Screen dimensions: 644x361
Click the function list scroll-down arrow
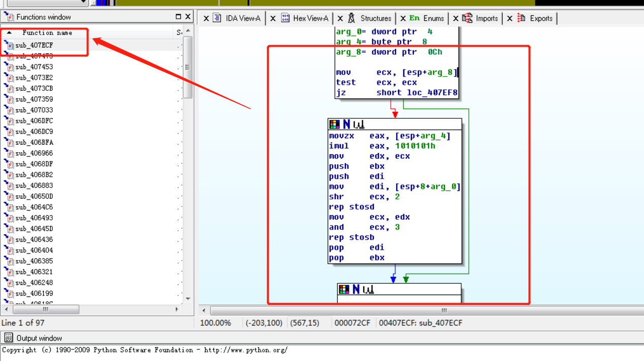point(188,299)
